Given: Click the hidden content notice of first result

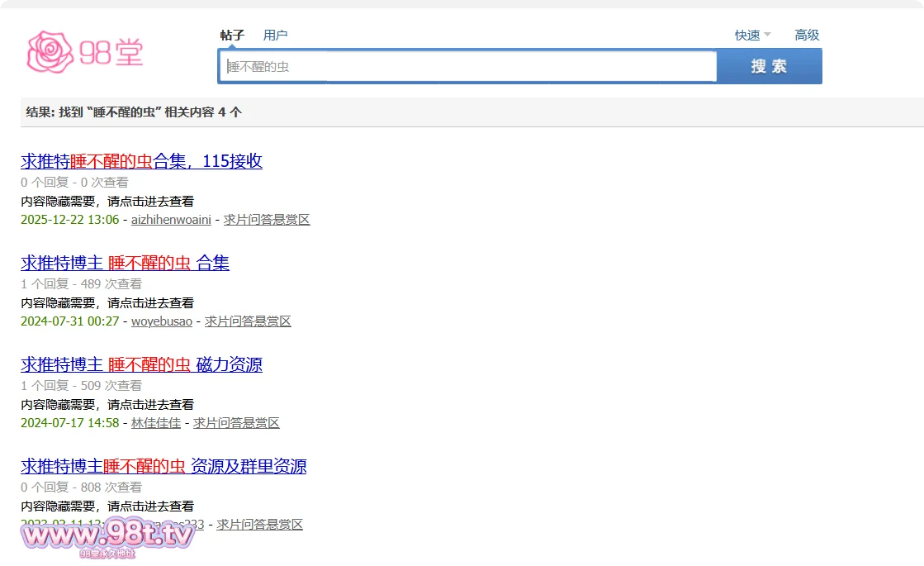Looking at the screenshot, I should (x=107, y=201).
